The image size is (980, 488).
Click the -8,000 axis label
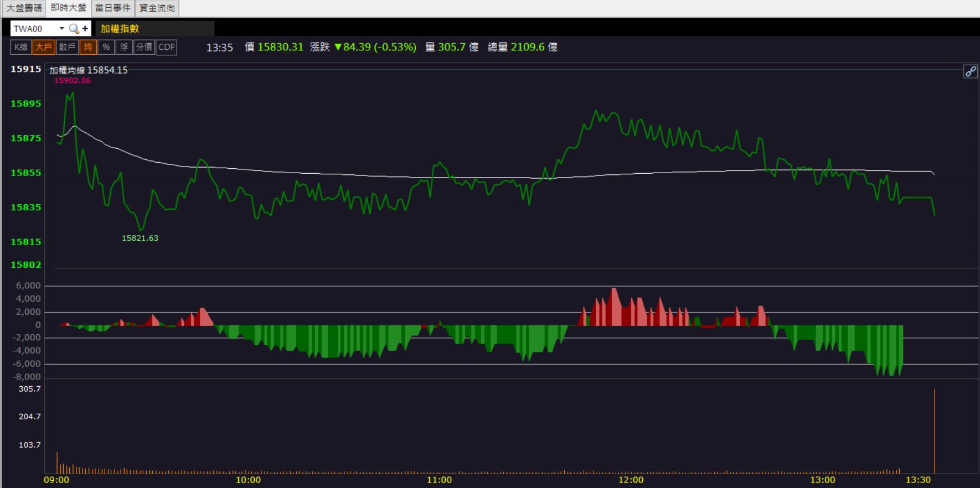click(25, 377)
